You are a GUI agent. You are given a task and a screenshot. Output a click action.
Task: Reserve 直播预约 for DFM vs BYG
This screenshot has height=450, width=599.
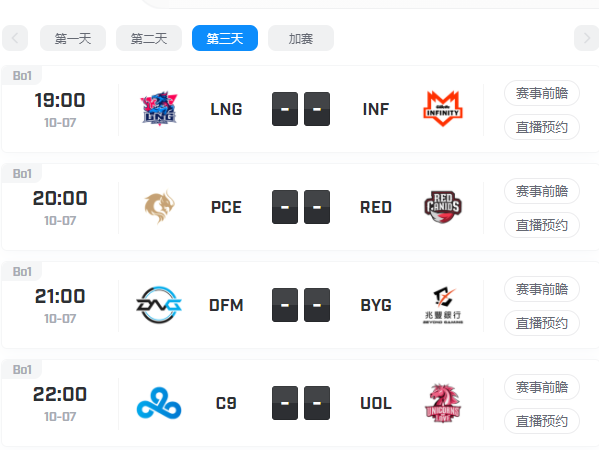(542, 323)
